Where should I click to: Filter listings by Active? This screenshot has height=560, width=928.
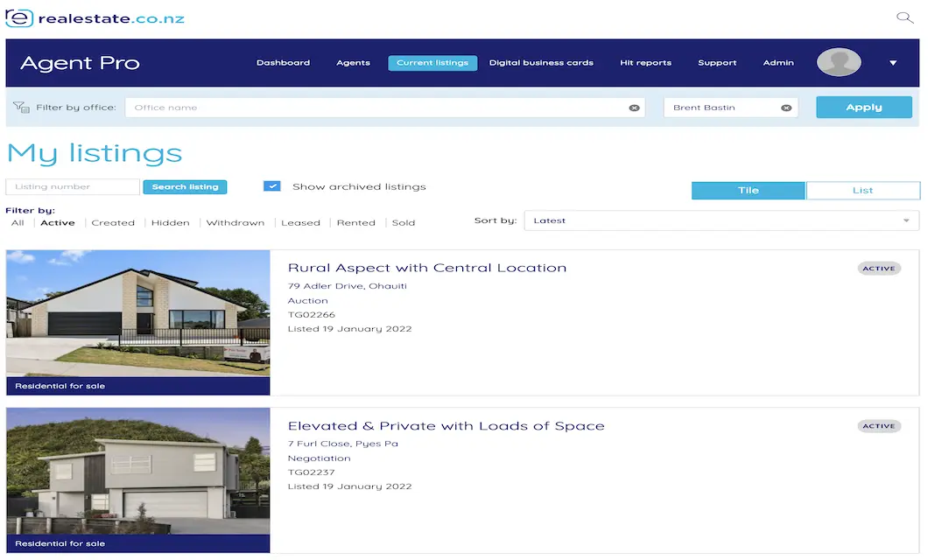58,223
